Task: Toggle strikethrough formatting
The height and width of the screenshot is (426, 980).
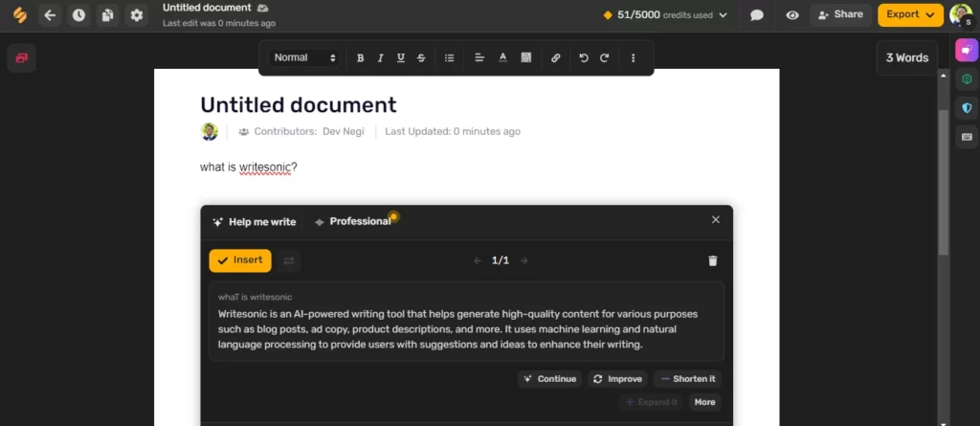Action: pyautogui.click(x=421, y=58)
